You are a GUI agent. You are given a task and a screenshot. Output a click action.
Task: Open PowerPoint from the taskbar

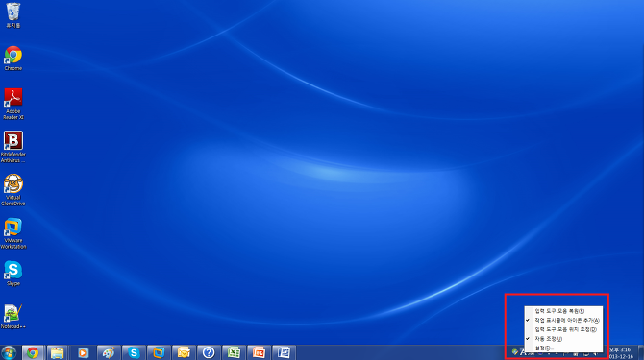pos(259,352)
